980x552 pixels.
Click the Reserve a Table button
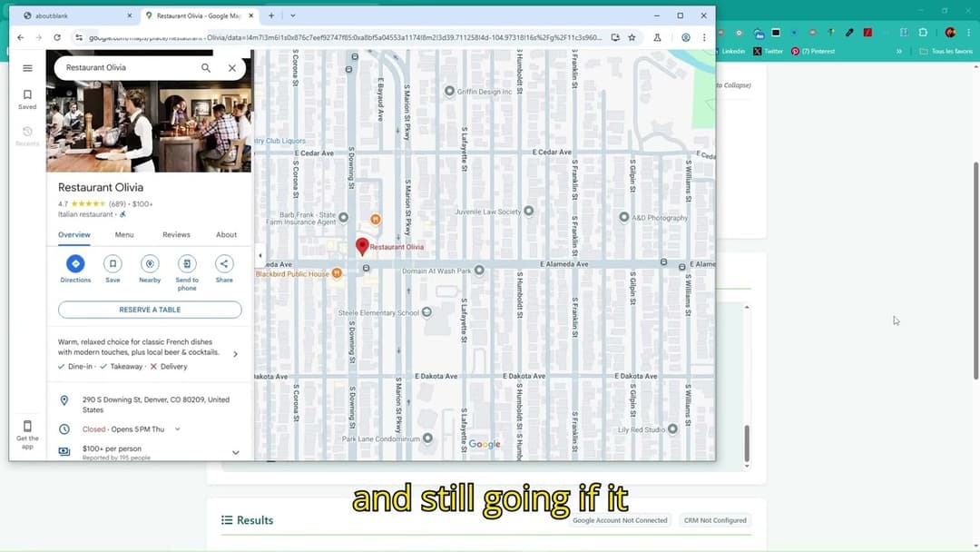150,310
